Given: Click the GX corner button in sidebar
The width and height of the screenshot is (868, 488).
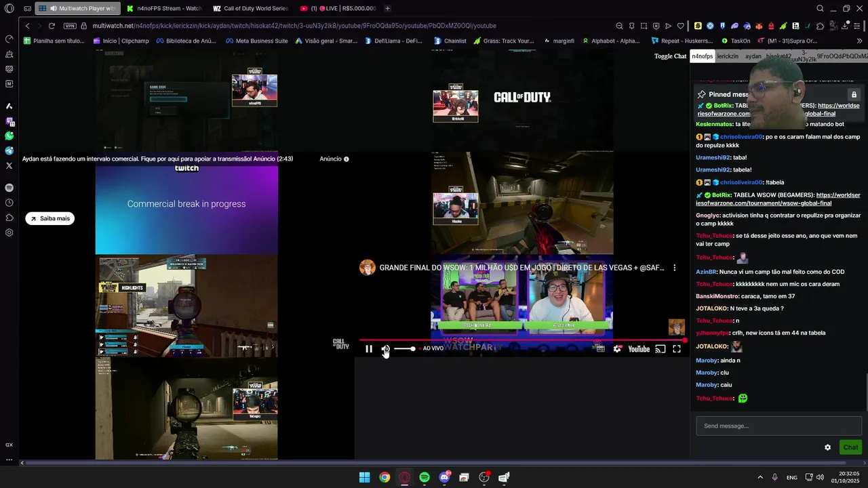Looking at the screenshot, I should [x=9, y=445].
